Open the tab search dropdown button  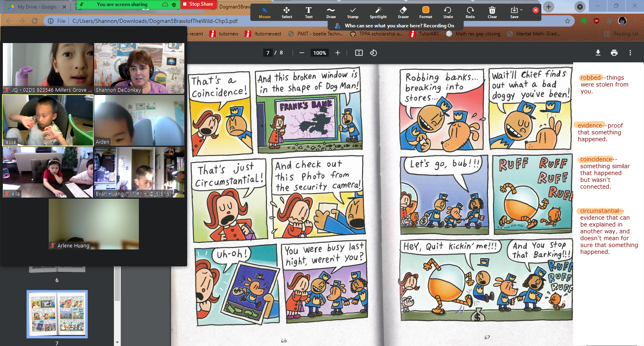tap(580, 6)
